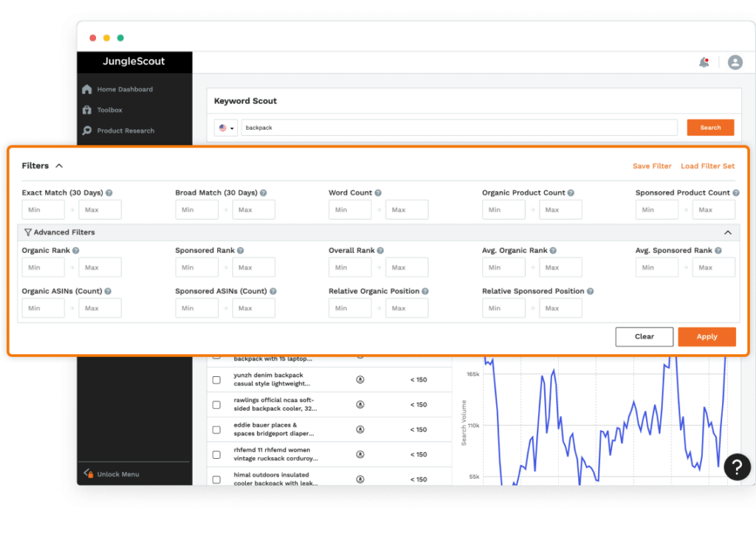Show help for Sponsored ASINs (Count)
Image resolution: width=756 pixels, height=540 pixels.
click(273, 291)
